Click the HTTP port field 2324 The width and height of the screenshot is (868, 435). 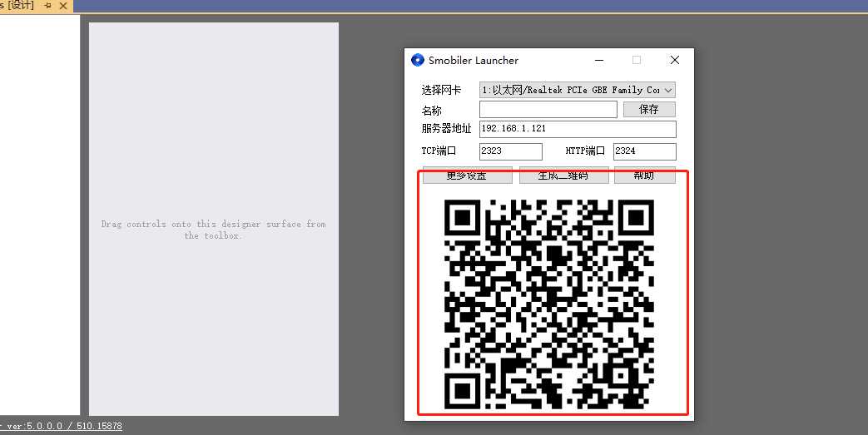tap(644, 151)
